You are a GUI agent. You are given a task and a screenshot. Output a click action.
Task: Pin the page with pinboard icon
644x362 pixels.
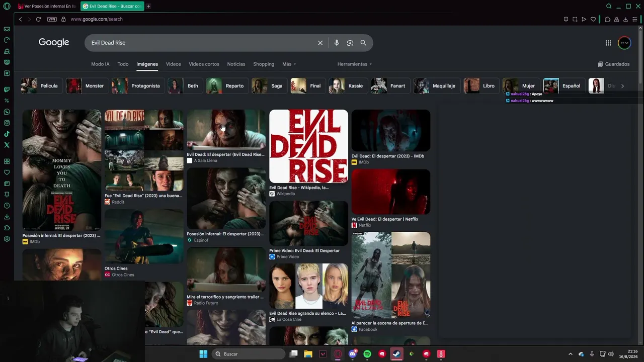click(566, 19)
